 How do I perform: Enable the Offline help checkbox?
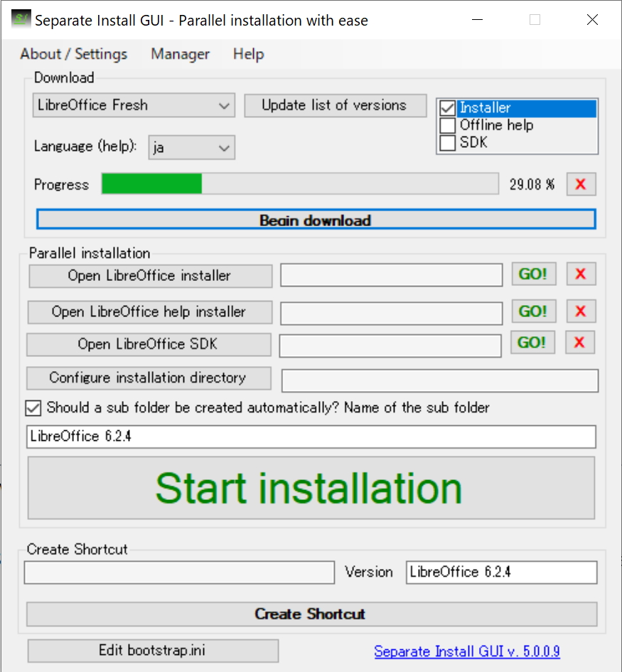(x=447, y=125)
